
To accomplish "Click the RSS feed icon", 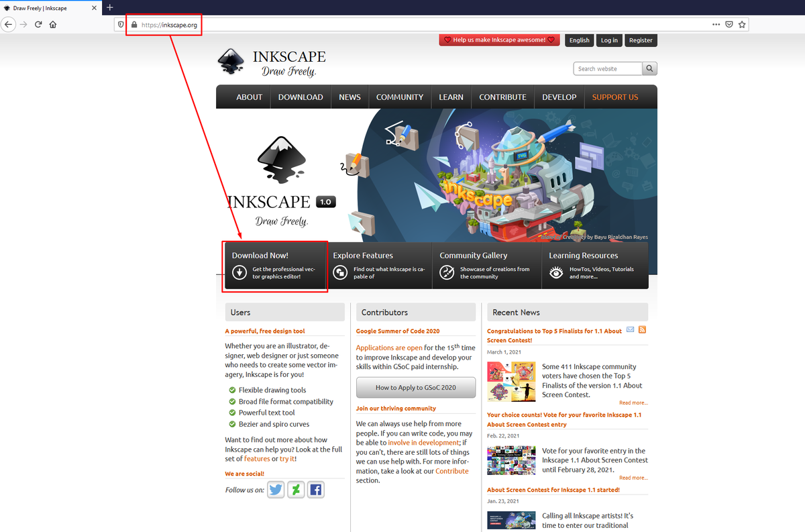I will point(642,329).
